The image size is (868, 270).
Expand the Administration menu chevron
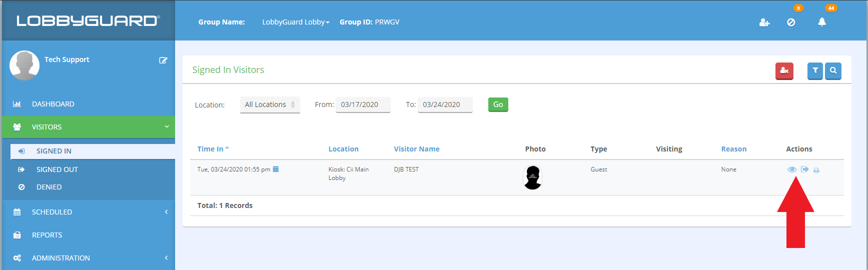pos(166,258)
